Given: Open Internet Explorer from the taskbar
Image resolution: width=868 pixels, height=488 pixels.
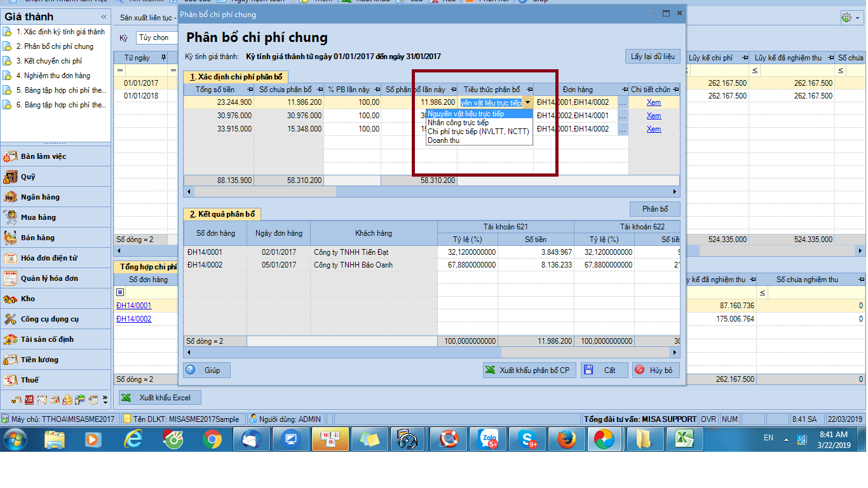Looking at the screenshot, I should tap(133, 438).
